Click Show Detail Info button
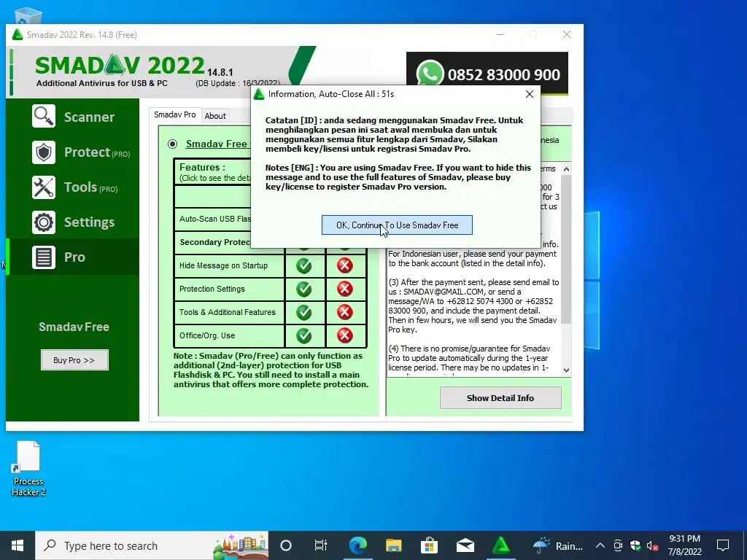 (x=500, y=397)
